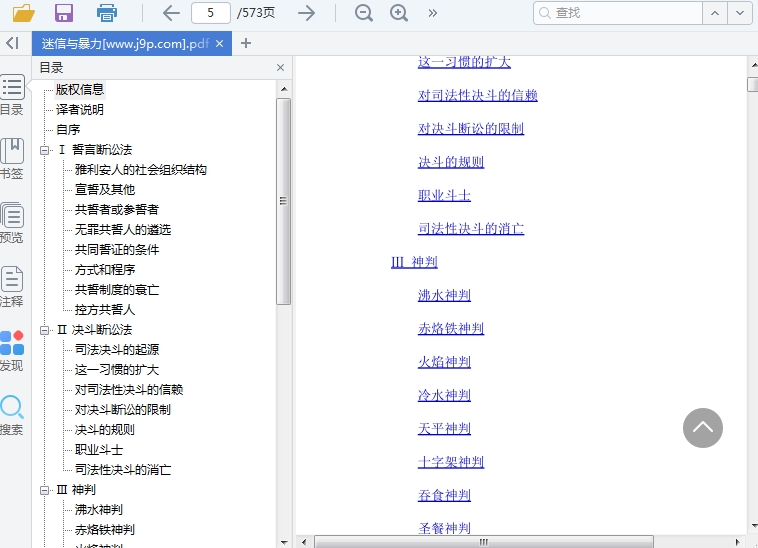
Task: Find previous match with up arrow
Action: [715, 13]
